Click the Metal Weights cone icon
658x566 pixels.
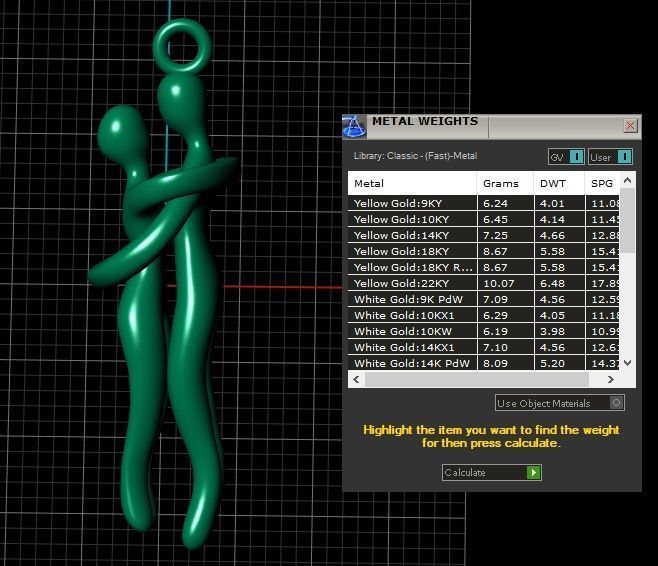tap(354, 126)
